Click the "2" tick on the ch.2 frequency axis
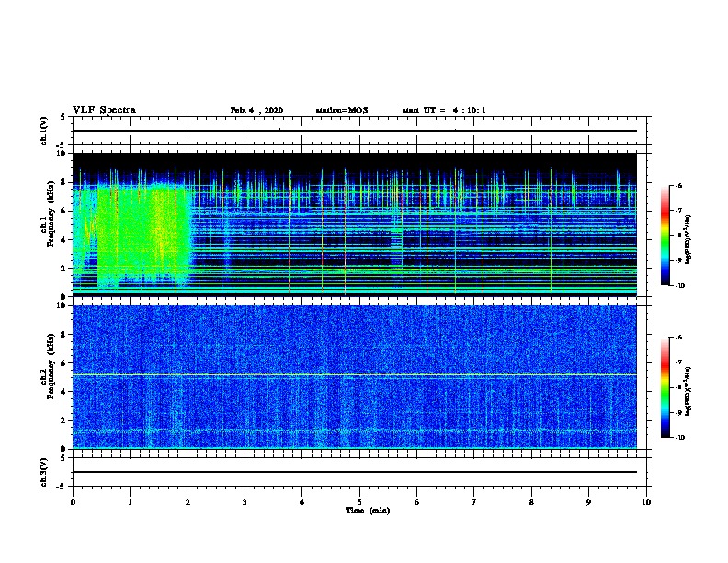 (63, 420)
